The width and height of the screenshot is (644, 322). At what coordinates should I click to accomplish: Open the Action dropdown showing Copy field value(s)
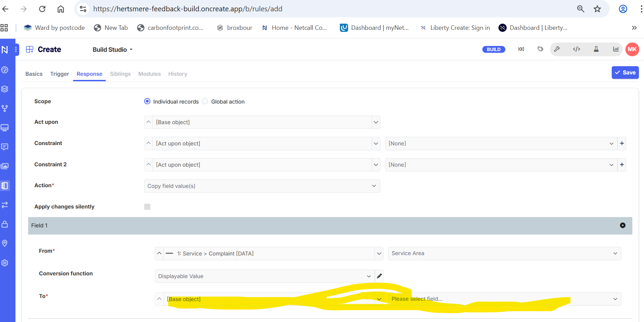click(x=262, y=186)
